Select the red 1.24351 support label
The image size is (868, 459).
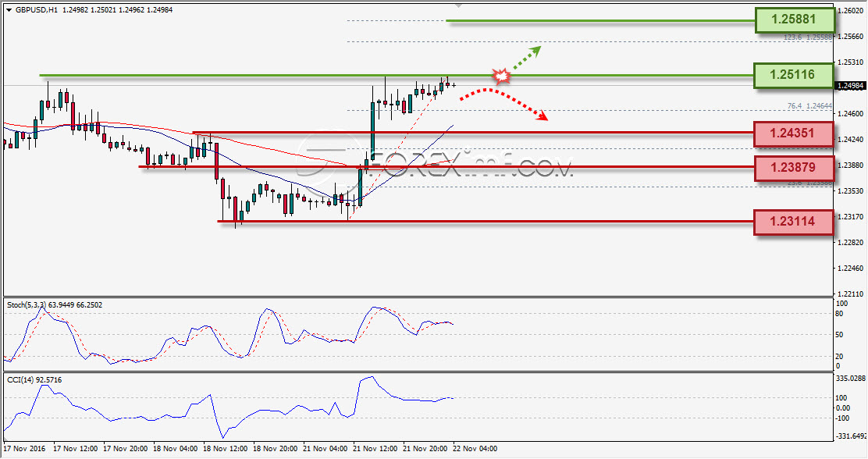[793, 133]
